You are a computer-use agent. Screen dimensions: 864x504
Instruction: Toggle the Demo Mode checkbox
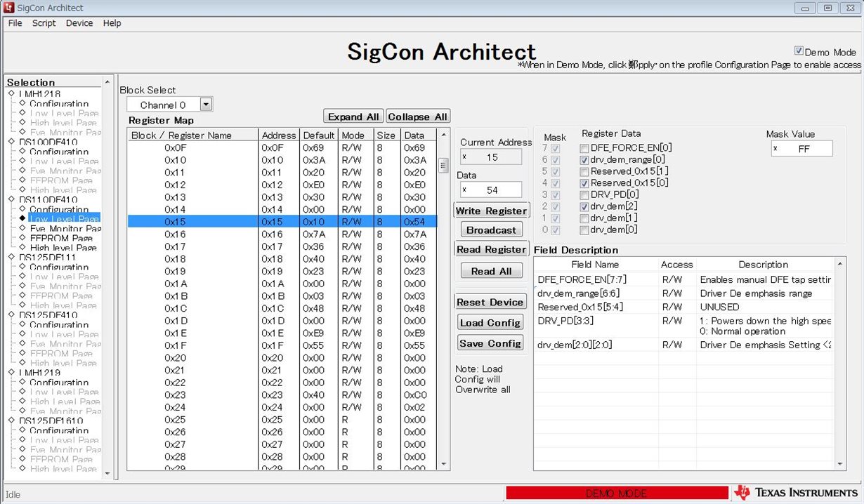coord(799,51)
